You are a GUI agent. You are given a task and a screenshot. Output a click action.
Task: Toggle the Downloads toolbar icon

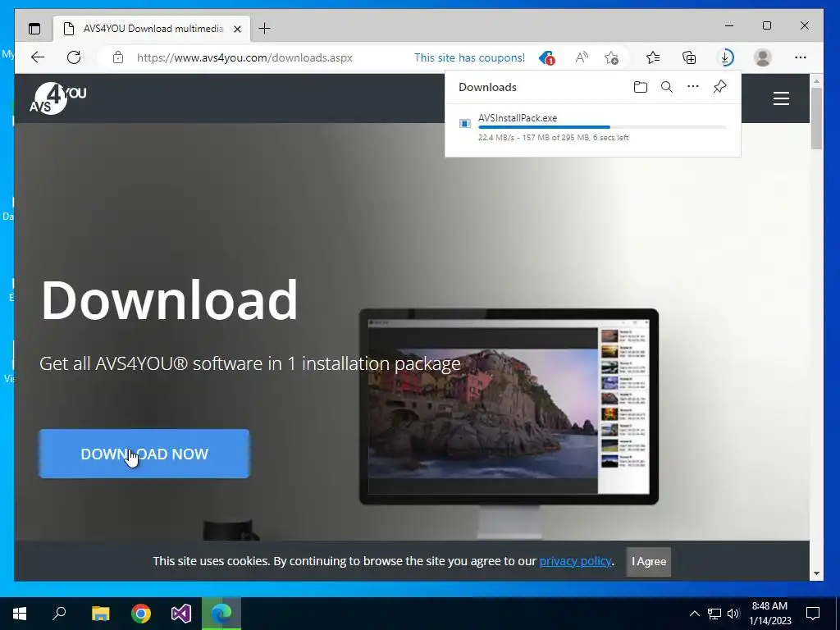725,57
